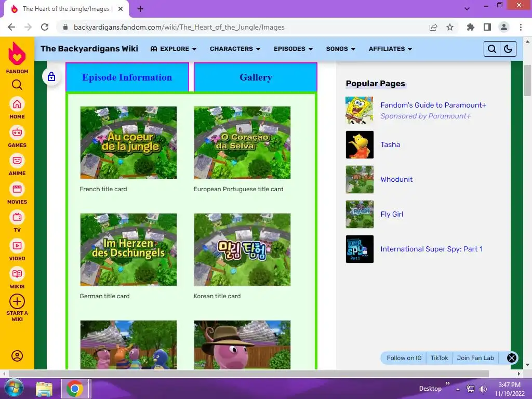The image size is (532, 399).
Task: Click the browser forward arrow
Action: 28,27
